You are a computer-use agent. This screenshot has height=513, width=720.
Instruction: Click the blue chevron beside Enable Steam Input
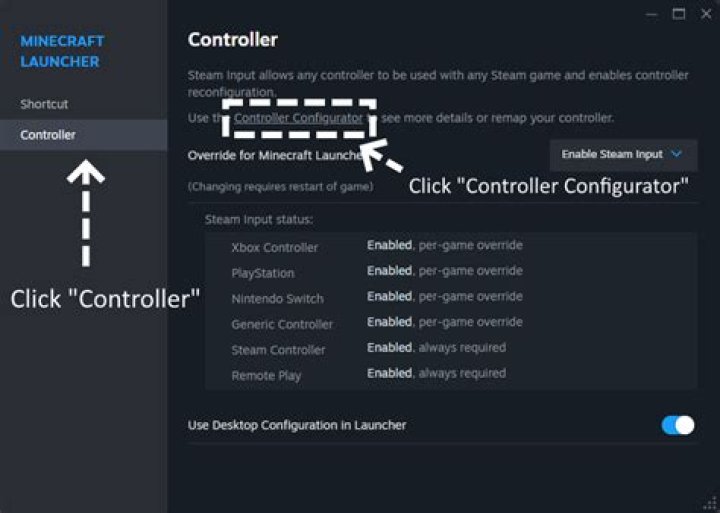[677, 155]
